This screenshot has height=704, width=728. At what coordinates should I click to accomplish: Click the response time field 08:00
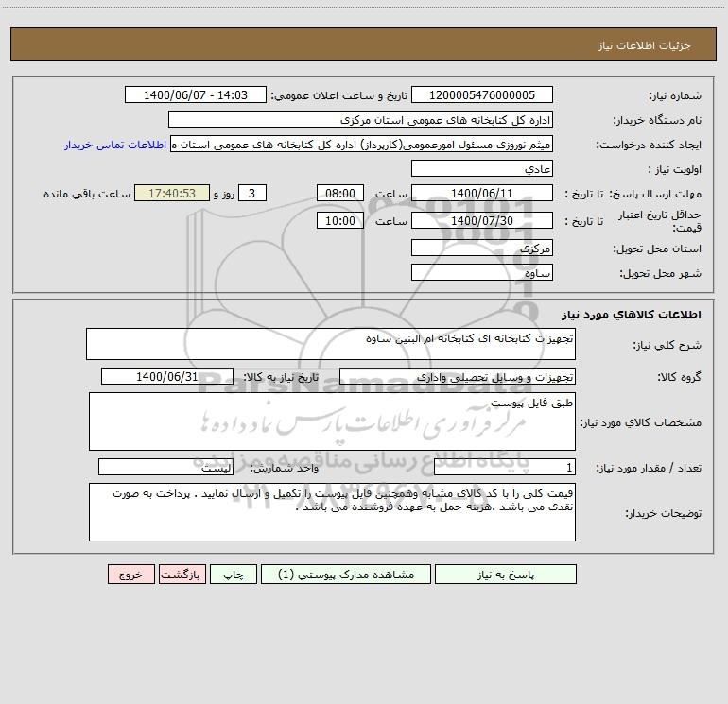339,193
